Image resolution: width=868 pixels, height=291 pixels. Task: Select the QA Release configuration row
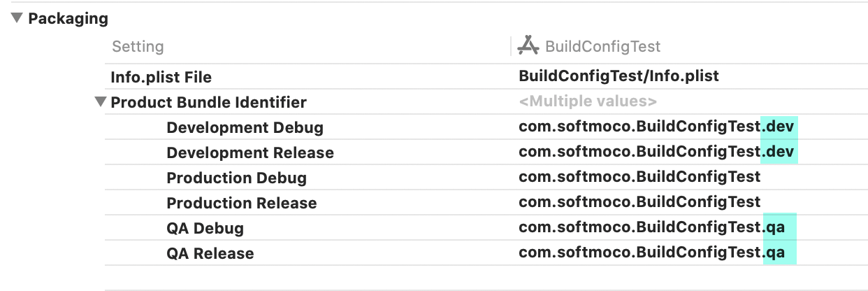[210, 253]
